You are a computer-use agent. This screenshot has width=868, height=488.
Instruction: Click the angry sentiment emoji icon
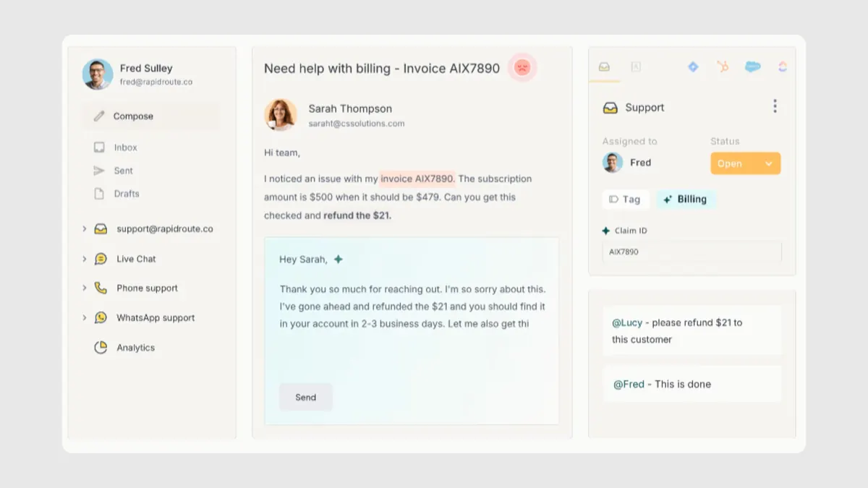522,68
